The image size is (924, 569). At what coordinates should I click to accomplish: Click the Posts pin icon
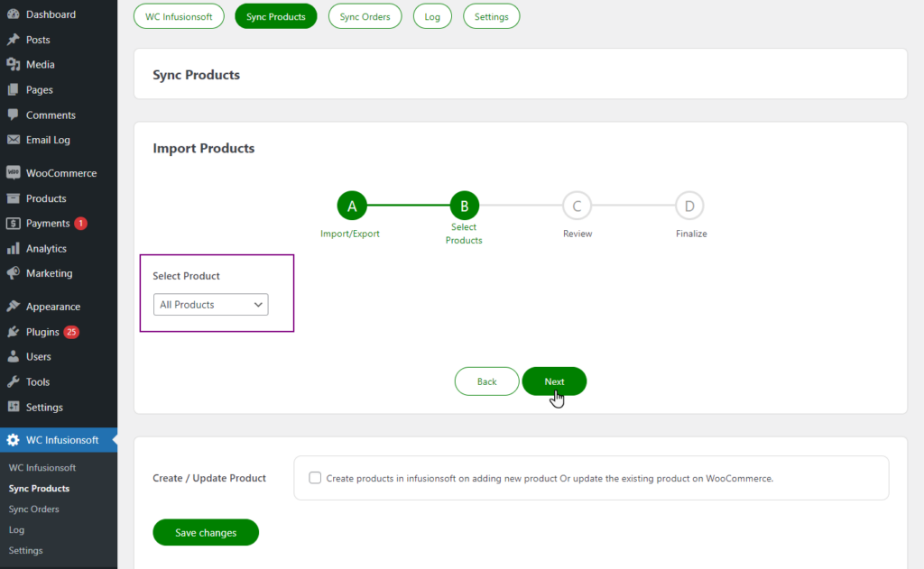coord(13,40)
